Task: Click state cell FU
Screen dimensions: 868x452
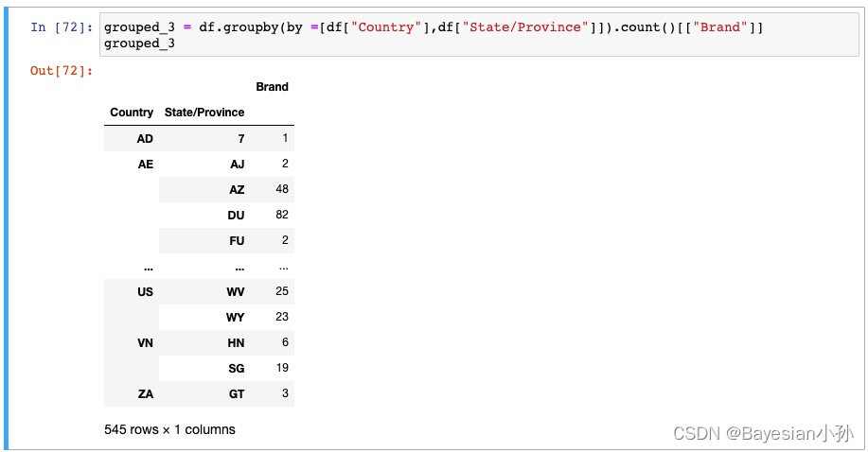Action: click(237, 241)
